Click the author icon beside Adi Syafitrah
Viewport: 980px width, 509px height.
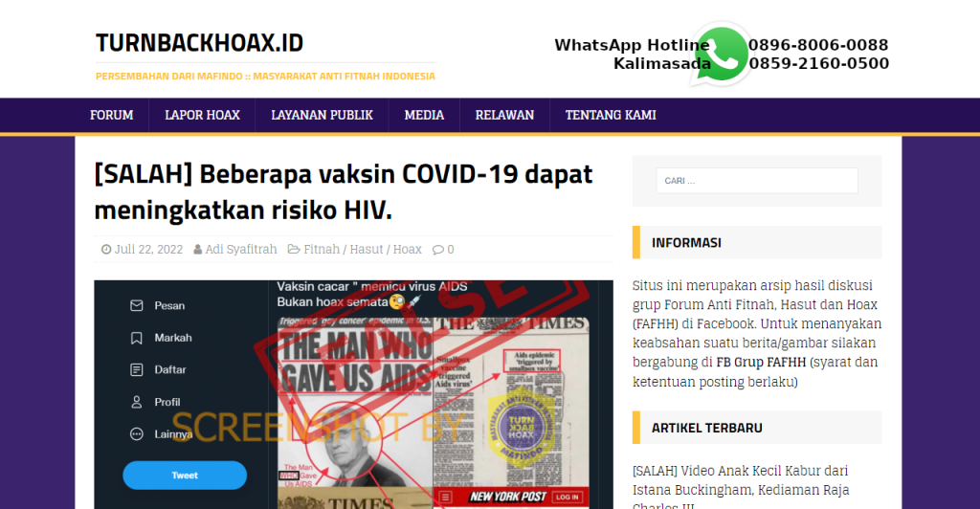(x=197, y=250)
